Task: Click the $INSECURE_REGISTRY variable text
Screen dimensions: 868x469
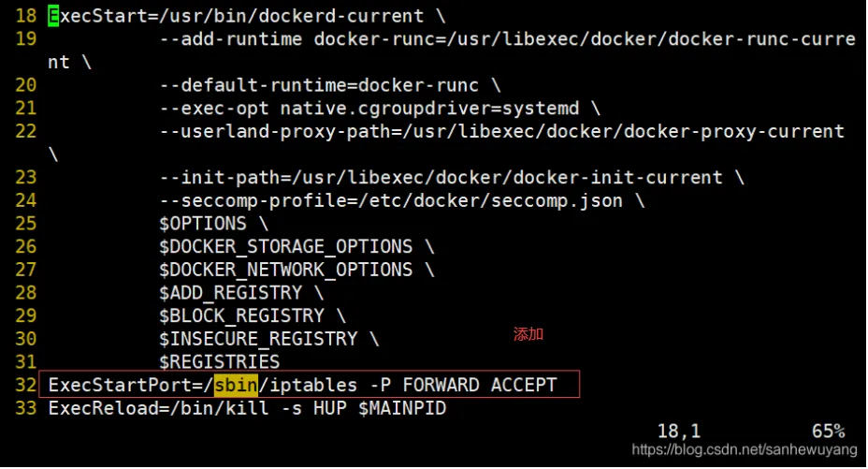Action: (x=258, y=339)
